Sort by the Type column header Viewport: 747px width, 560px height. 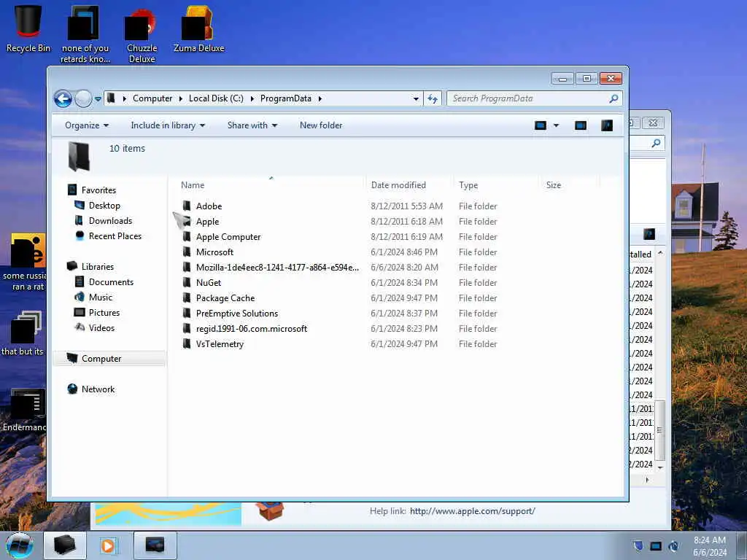point(496,185)
